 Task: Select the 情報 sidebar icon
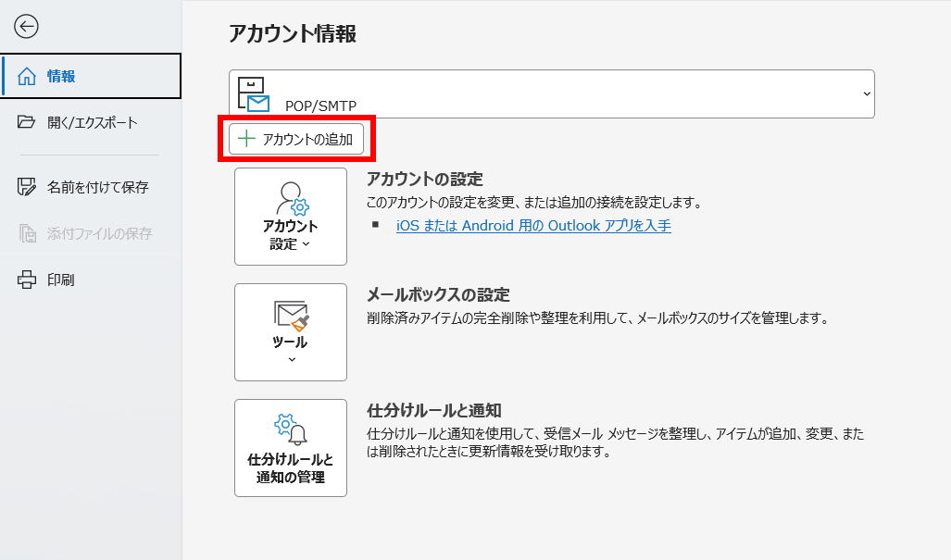[x=25, y=76]
